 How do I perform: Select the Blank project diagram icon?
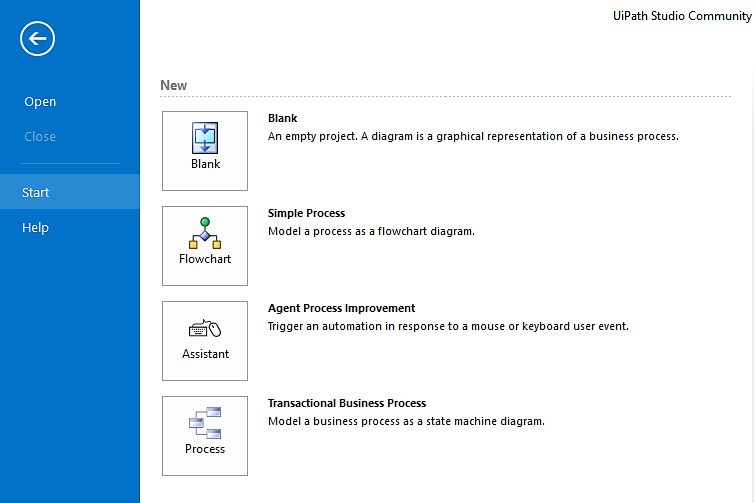[205, 138]
